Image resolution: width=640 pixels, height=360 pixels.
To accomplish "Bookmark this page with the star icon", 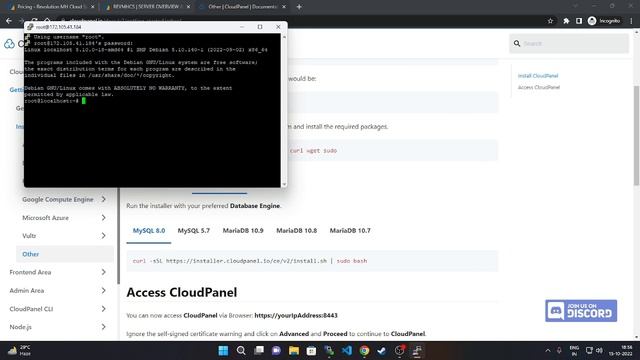I will 551,21.
